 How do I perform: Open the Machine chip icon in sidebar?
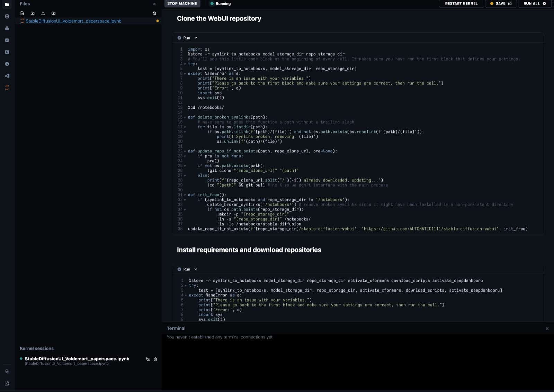7,16
